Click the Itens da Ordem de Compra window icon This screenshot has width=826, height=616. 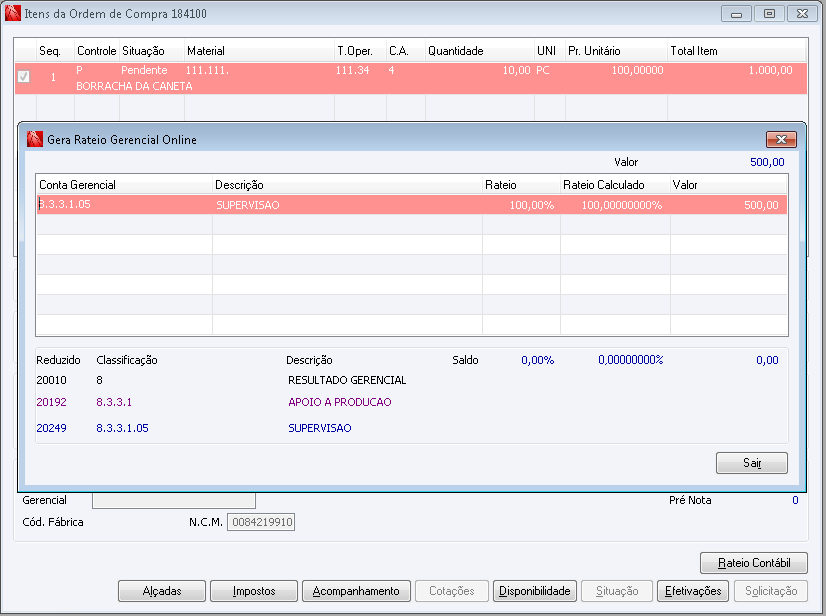pos(13,13)
